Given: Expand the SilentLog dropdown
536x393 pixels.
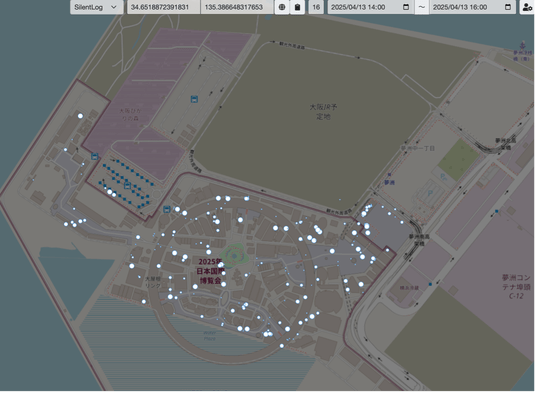Looking at the screenshot, I should coord(96,7).
